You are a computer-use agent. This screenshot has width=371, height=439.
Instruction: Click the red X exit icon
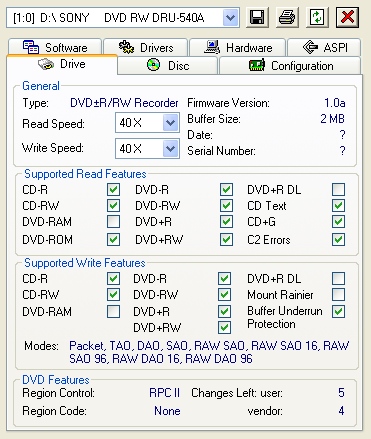347,17
